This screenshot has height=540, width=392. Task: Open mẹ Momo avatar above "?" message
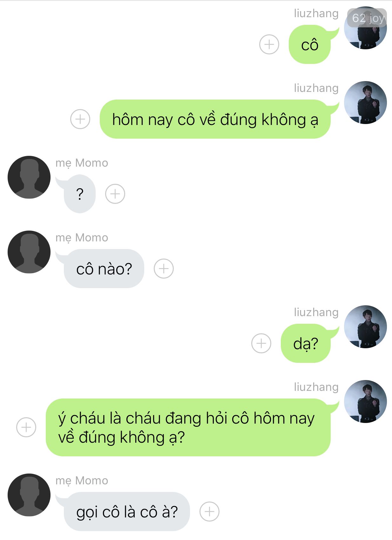click(29, 177)
